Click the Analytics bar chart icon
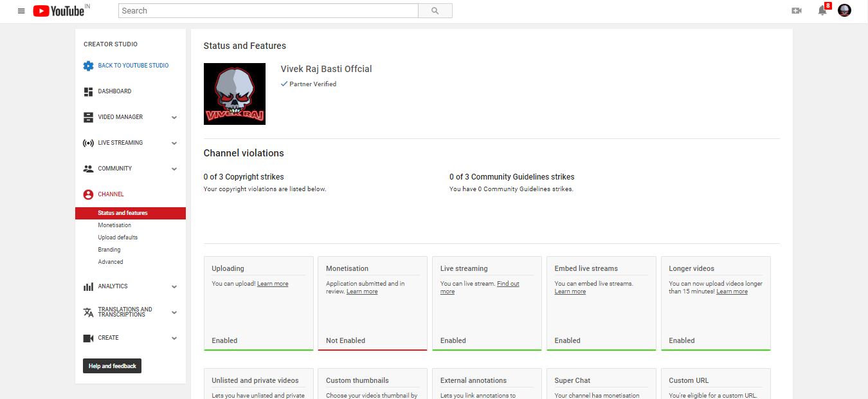This screenshot has height=399, width=868. coord(88,286)
